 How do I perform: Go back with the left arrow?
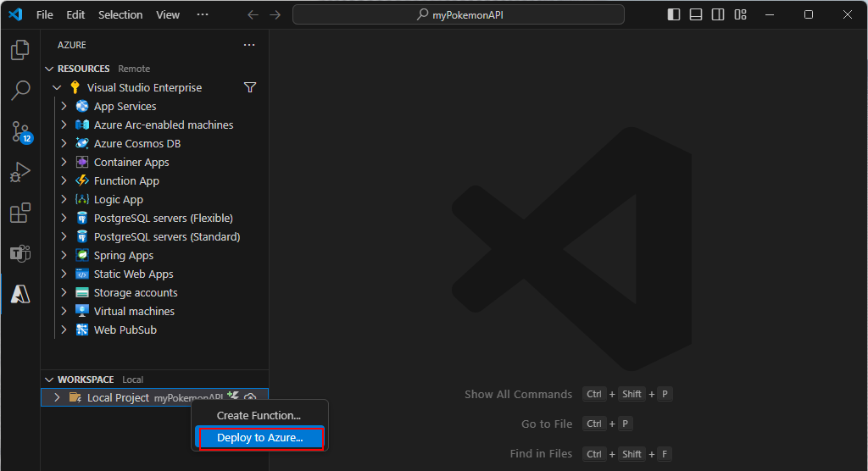[x=253, y=15]
